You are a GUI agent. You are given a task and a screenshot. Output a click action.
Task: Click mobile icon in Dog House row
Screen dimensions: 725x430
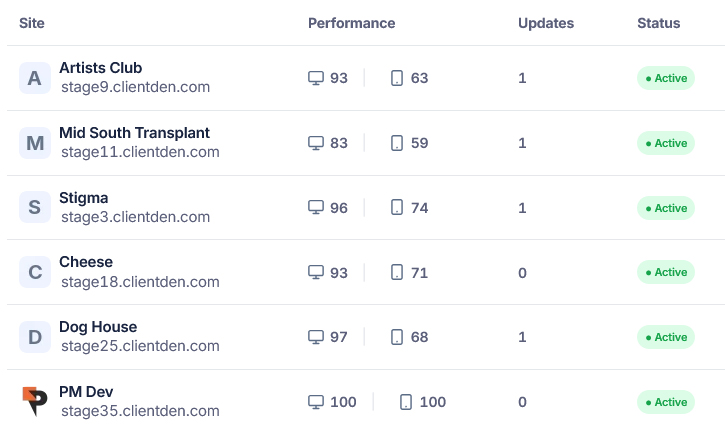[397, 337]
